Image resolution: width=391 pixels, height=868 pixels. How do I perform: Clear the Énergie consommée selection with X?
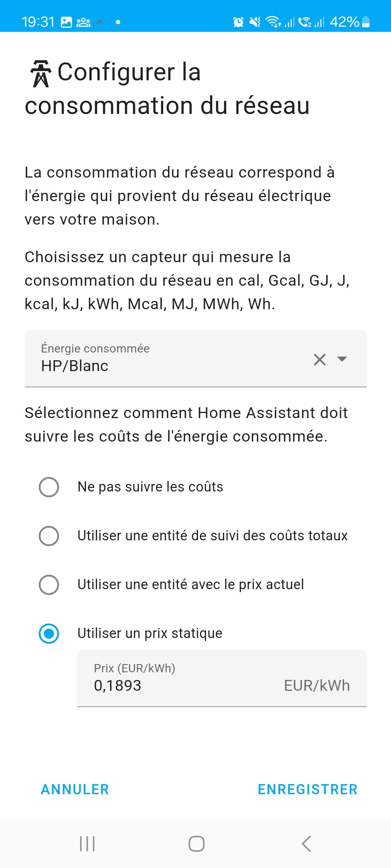[320, 359]
